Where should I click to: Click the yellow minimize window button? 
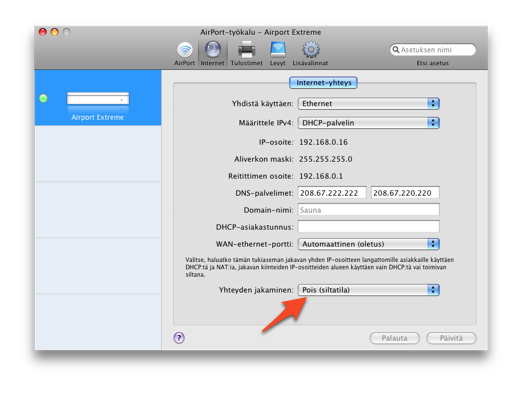click(55, 32)
